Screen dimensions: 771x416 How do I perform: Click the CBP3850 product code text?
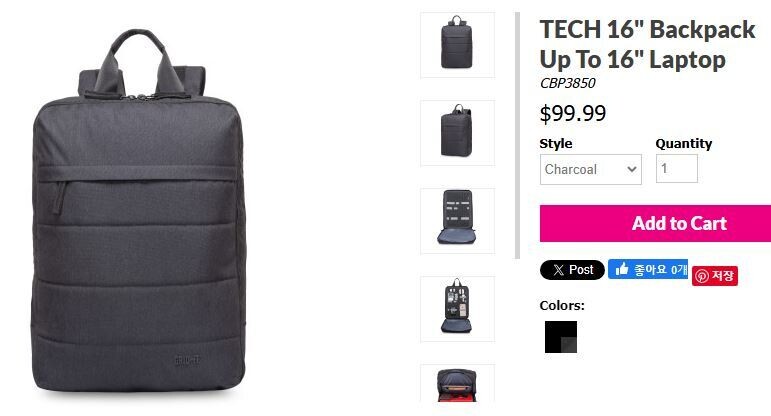(x=567, y=83)
